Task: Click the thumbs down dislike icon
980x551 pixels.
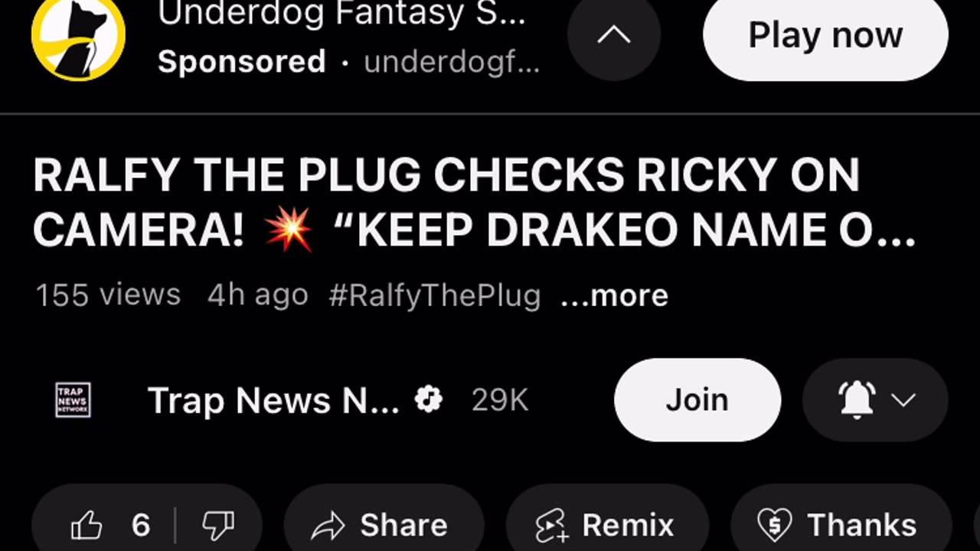Action: point(218,526)
